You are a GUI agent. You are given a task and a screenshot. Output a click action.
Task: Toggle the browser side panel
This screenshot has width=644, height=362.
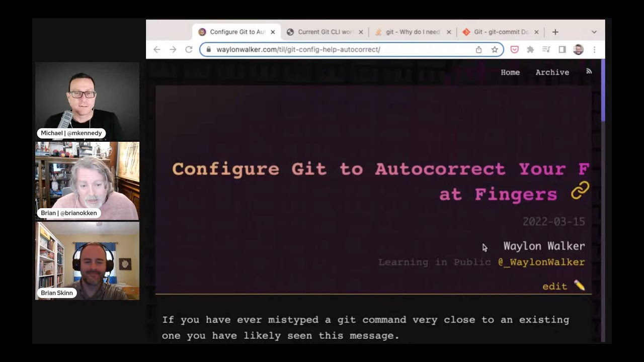coord(562,49)
